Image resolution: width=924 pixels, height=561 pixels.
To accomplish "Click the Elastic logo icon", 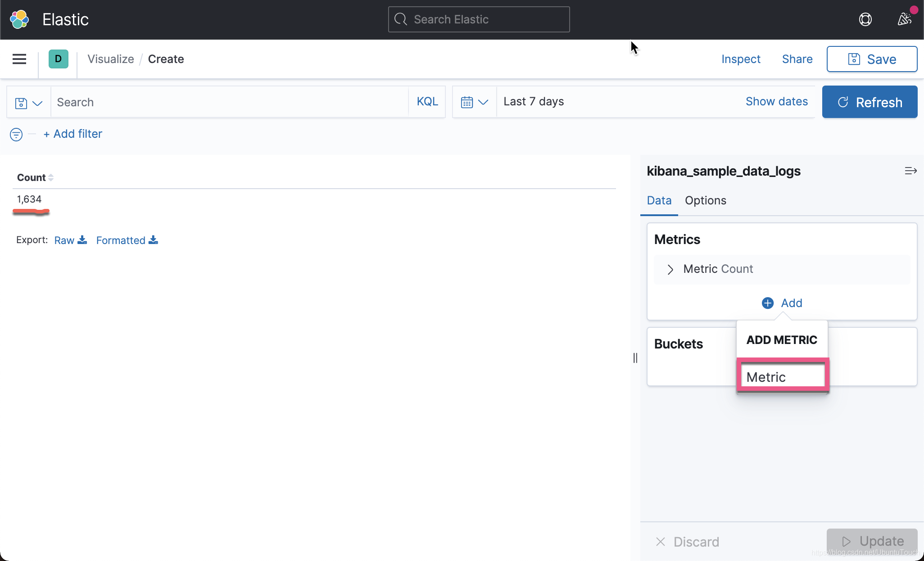I will (x=19, y=19).
